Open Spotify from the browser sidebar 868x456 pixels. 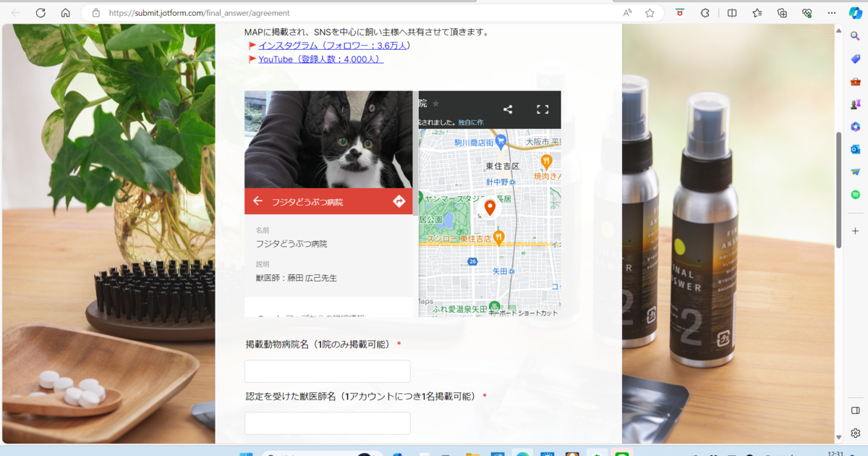pos(855,195)
